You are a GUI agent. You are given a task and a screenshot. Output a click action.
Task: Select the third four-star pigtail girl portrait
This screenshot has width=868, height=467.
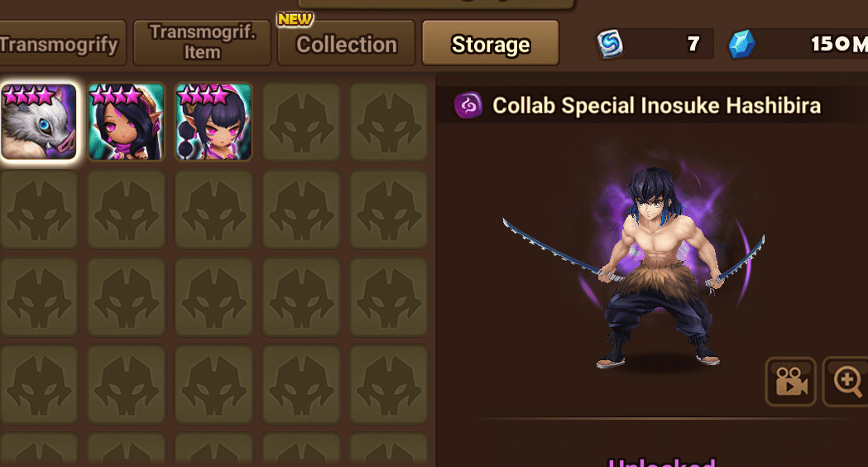(x=213, y=122)
